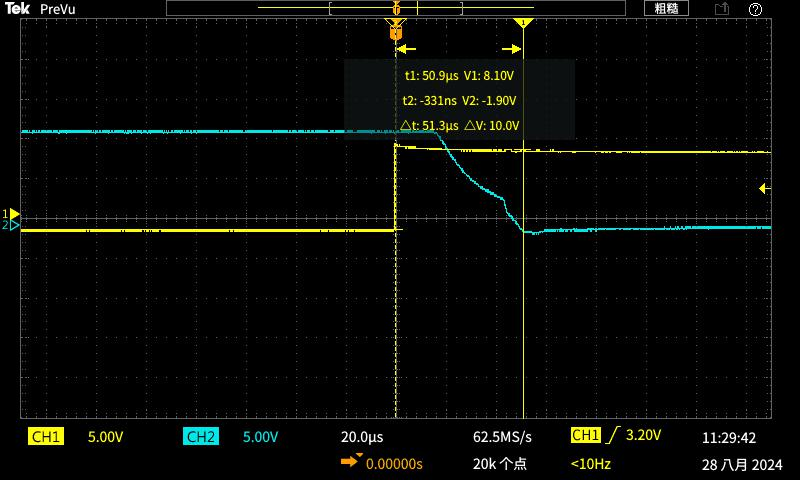Click the 粗糙 coarse button at top
Viewport: 800px width, 480px height.
(666, 8)
